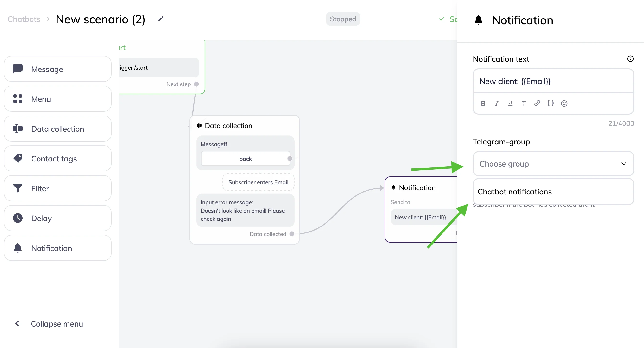Toggle italic formatting in notification text

pyautogui.click(x=497, y=103)
